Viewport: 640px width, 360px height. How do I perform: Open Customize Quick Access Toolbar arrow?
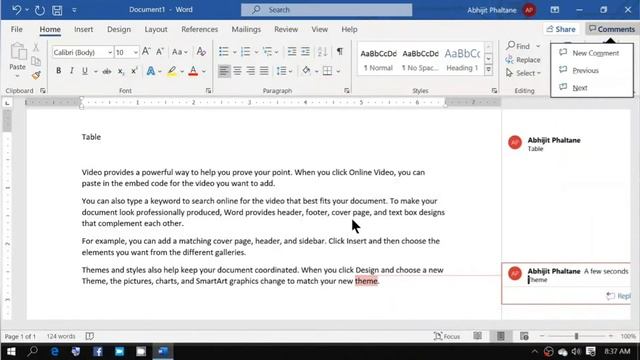[x=74, y=10]
